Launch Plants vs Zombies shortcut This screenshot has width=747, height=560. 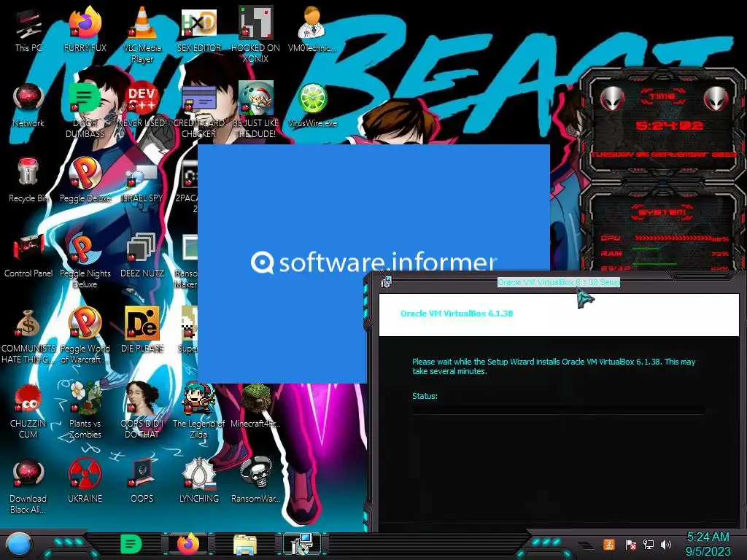[x=85, y=411]
